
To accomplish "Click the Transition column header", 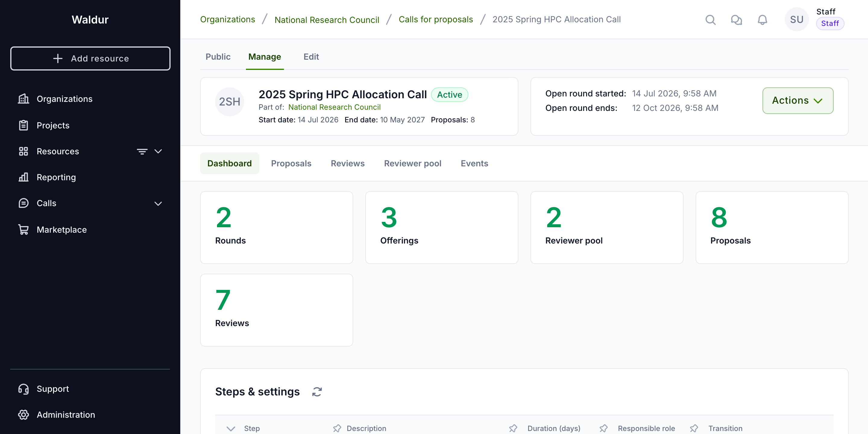I will tap(725, 428).
